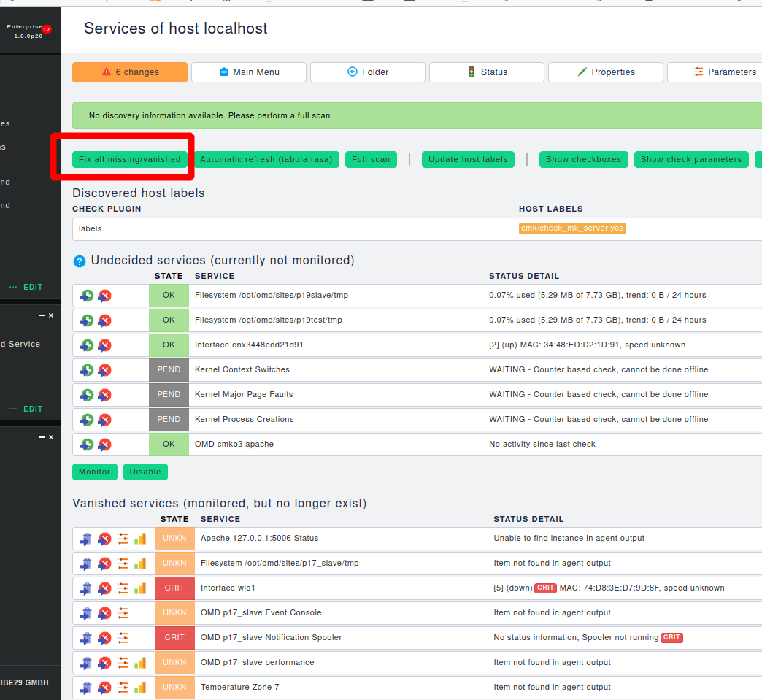Click the help question mark beside Undecided services
This screenshot has height=700, width=762.
[80, 261]
